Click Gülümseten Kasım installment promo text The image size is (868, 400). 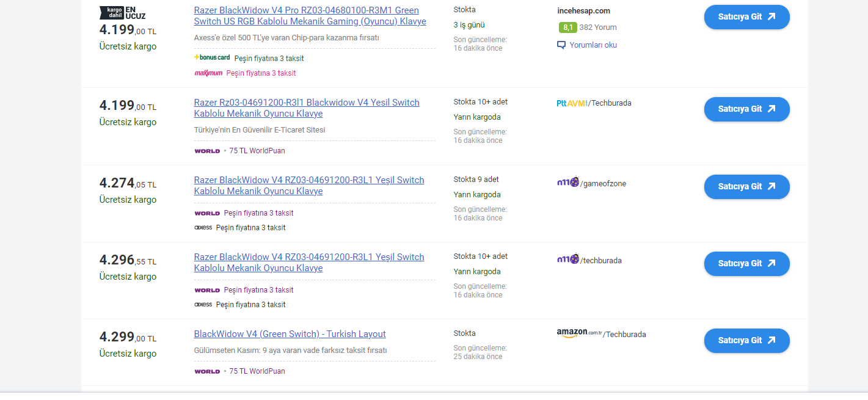click(290, 351)
